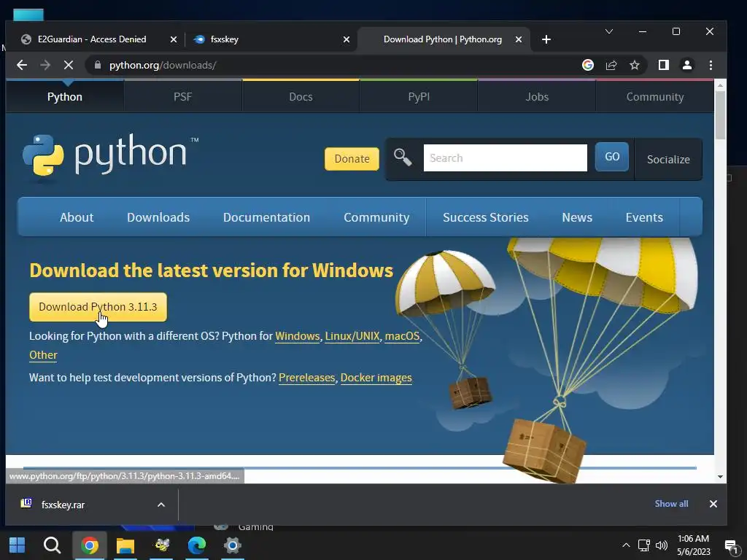Stop the page loading with the X button
The height and width of the screenshot is (560, 747).
pyautogui.click(x=69, y=65)
